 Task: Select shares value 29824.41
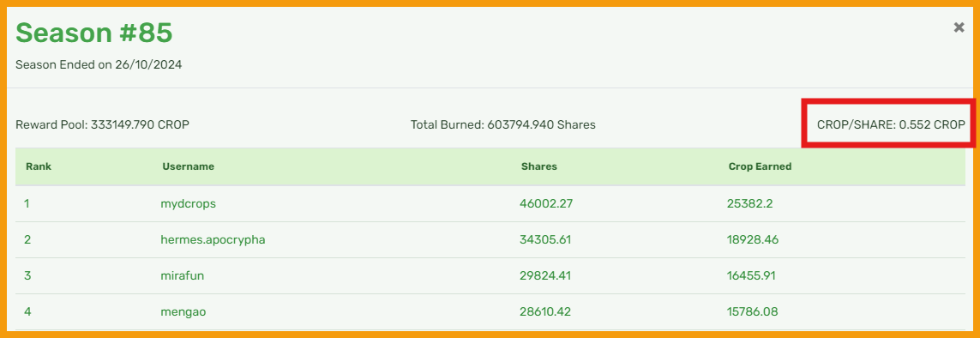click(x=545, y=275)
